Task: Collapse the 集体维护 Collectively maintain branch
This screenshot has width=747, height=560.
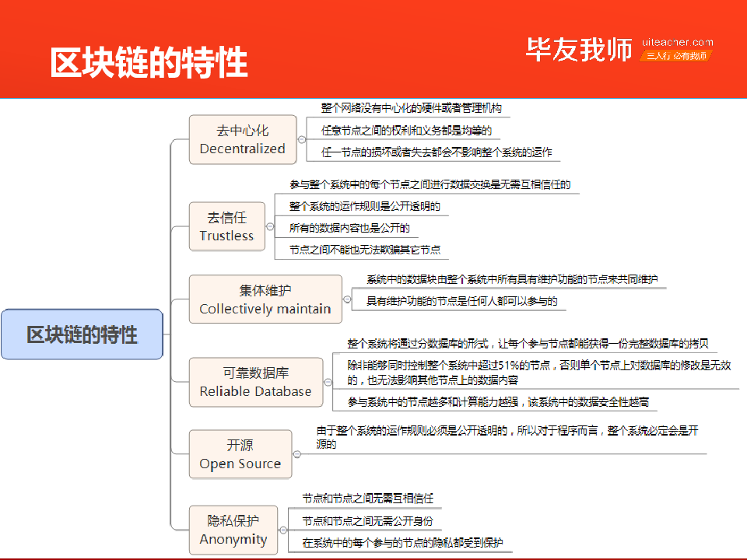Action: 346,299
